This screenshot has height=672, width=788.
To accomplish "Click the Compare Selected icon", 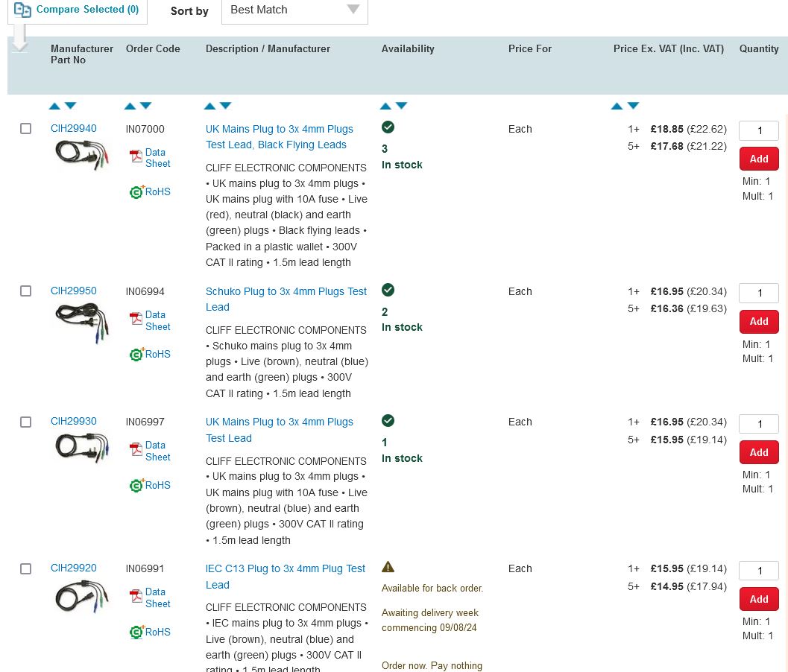I will click(22, 10).
